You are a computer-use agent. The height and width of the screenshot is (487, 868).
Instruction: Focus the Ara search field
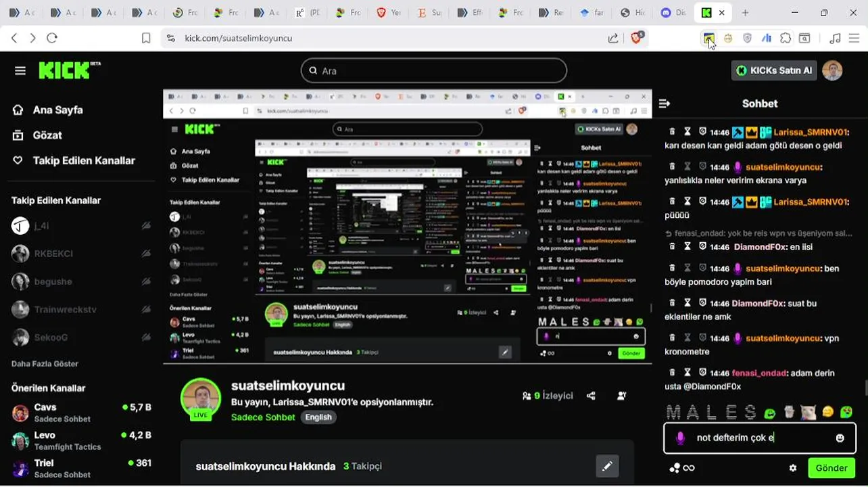click(433, 70)
